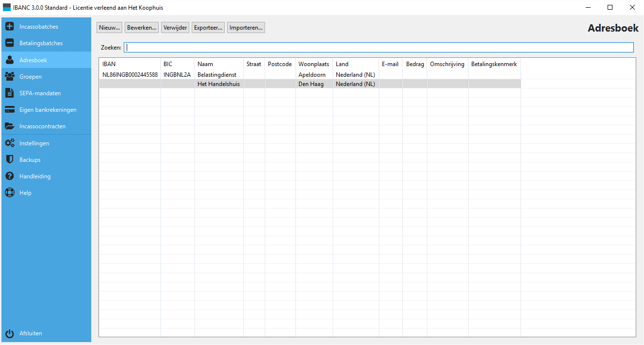Click Nederland (NL) in Belastingdienst row

point(355,75)
